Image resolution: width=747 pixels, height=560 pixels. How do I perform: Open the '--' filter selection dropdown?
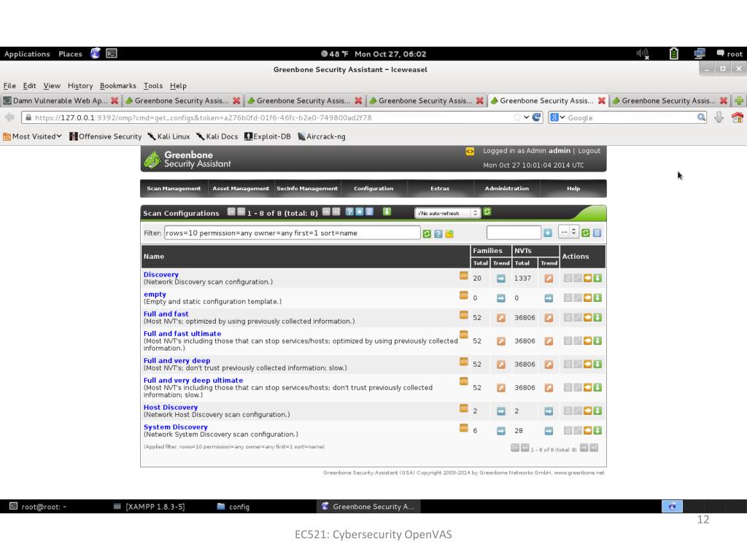568,233
